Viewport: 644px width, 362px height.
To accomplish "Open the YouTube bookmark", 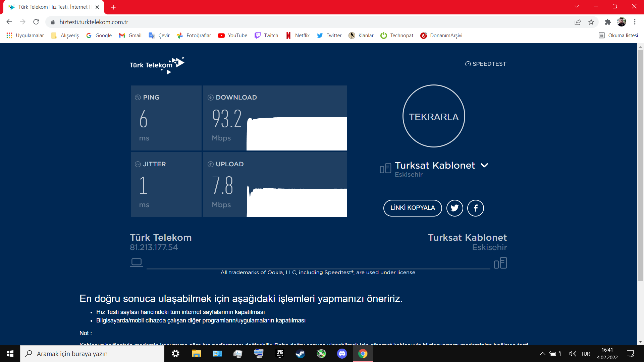I will (x=232, y=36).
